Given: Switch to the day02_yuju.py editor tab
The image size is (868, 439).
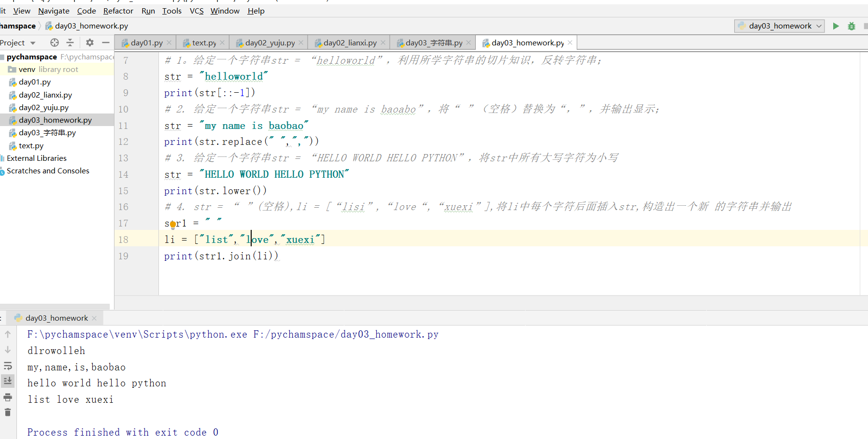Looking at the screenshot, I should click(x=269, y=42).
